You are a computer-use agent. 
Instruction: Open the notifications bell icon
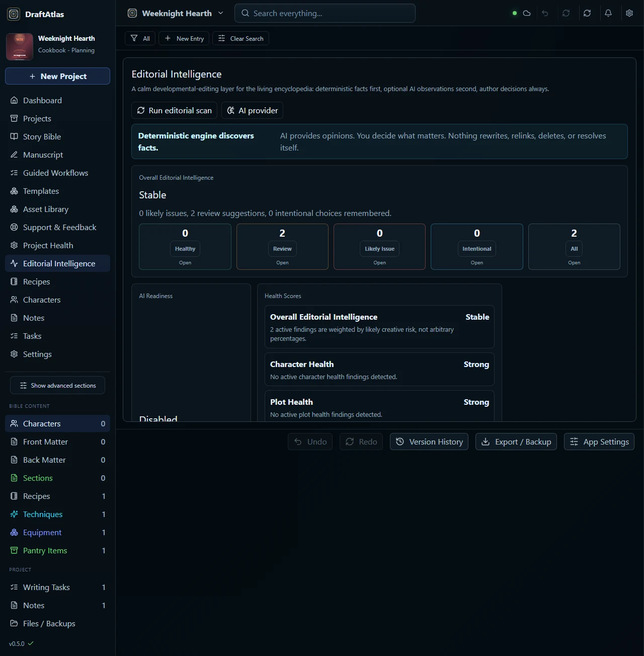(608, 13)
